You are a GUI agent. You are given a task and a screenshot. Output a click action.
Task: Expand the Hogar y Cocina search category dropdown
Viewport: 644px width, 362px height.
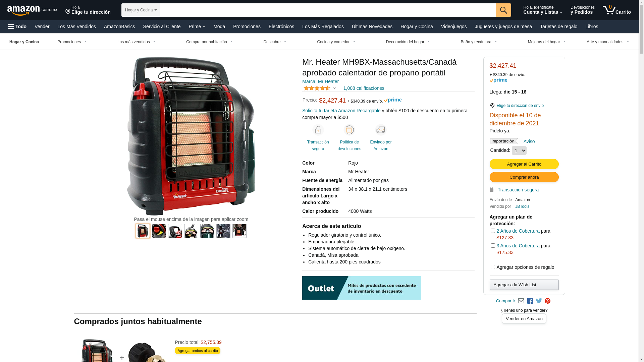(141, 10)
